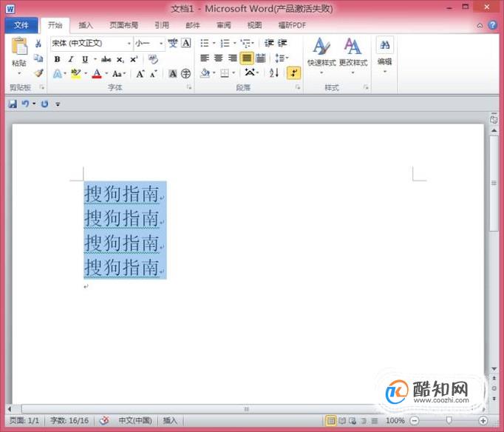504x432 pixels.
Task: Click the multilevel list icon
Action: 246,43
